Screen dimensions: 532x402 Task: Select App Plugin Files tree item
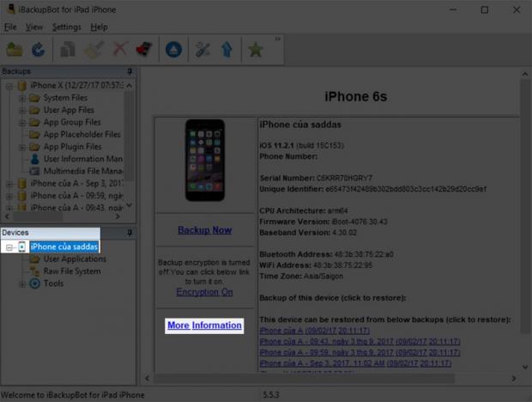(x=73, y=147)
